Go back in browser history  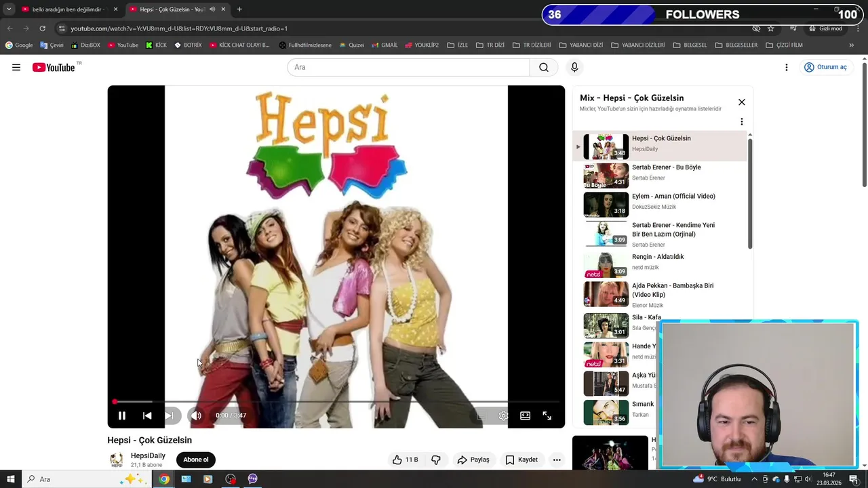pos(9,28)
